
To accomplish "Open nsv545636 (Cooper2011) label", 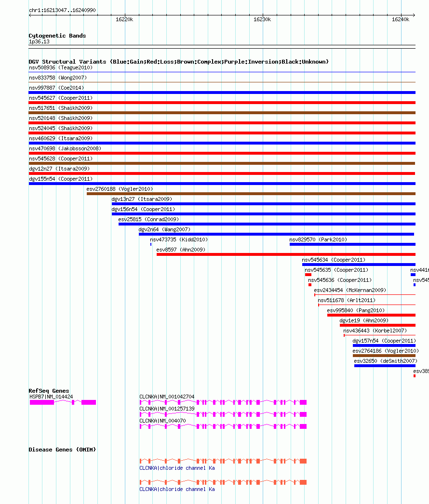I will coord(340,280).
